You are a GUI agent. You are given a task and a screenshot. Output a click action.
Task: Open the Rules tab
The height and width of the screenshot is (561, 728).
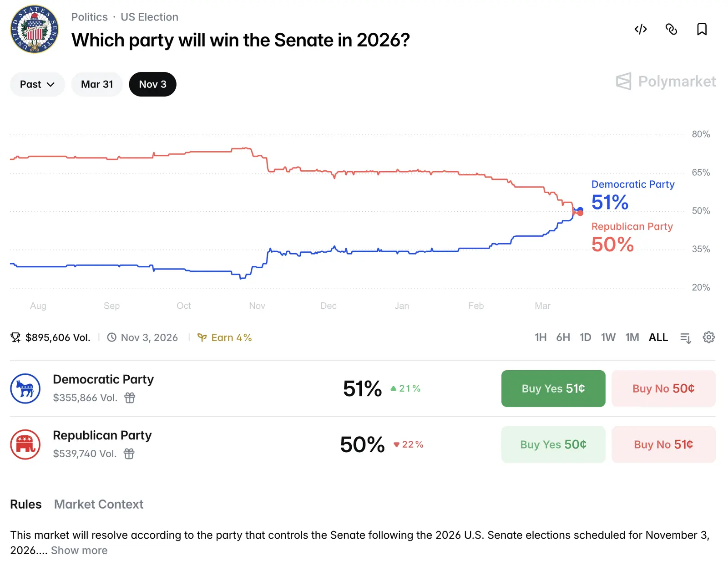tap(26, 505)
